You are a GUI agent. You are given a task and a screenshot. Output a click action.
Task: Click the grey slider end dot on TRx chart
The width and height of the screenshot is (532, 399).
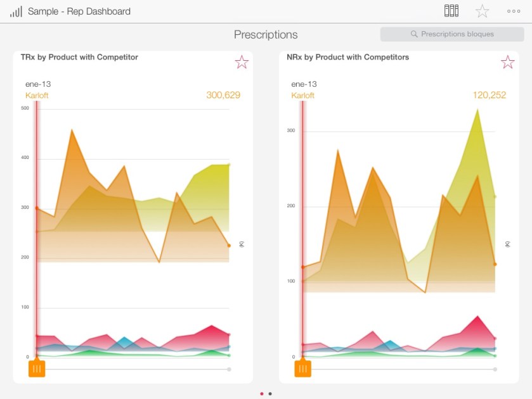229,369
